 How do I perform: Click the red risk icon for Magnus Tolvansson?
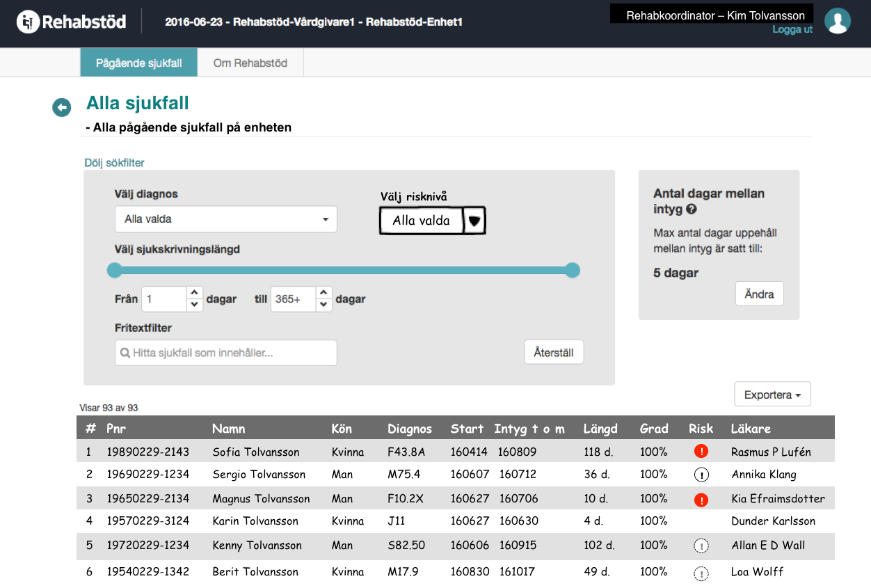(701, 499)
